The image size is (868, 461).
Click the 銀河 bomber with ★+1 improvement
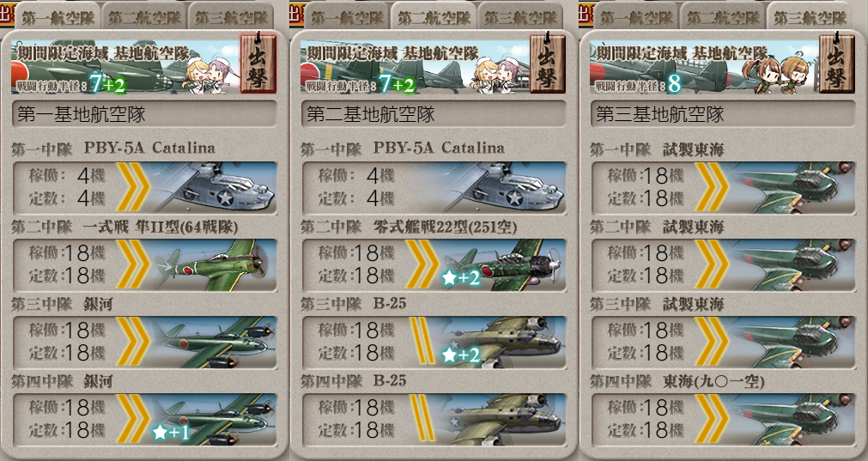pos(144,420)
